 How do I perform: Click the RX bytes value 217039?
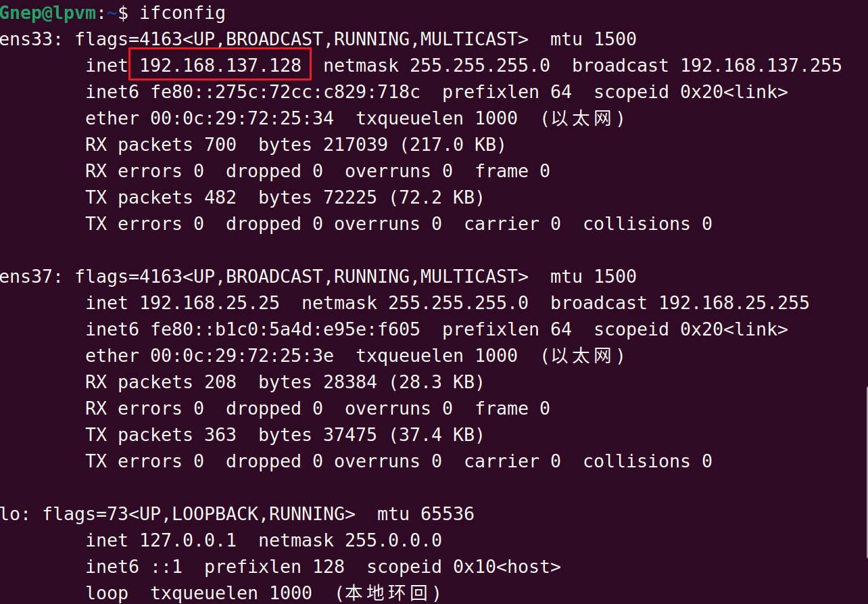(356, 145)
